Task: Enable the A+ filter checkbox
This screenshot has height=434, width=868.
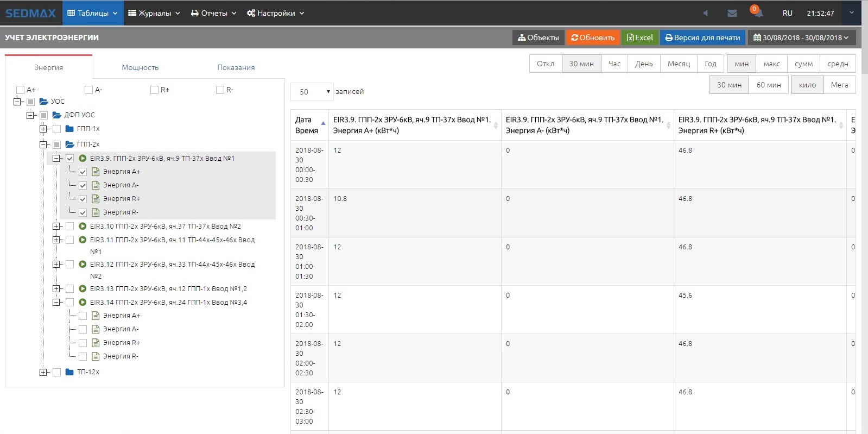Action: 21,90
